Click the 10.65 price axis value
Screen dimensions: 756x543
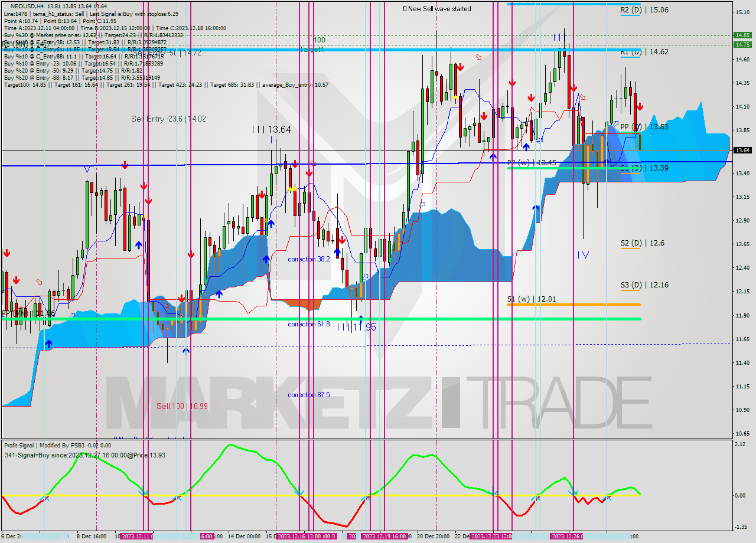[742, 433]
